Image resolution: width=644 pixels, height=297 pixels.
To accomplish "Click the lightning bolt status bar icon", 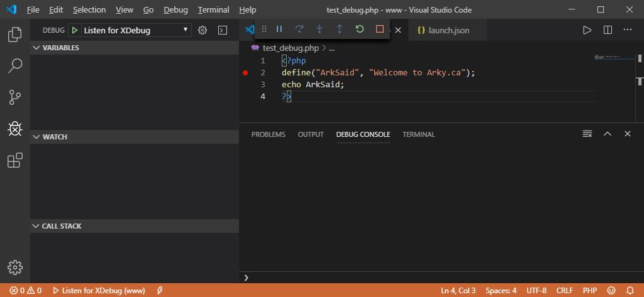I will pos(160,291).
